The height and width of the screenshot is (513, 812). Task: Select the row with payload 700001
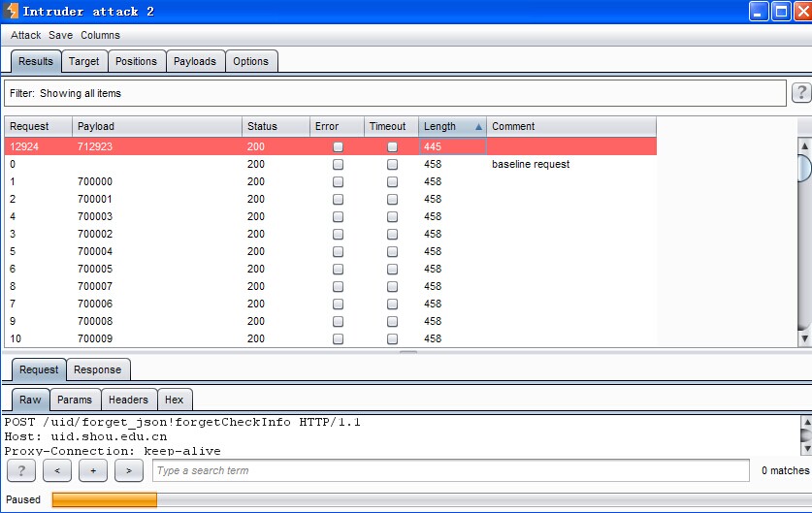(x=331, y=200)
